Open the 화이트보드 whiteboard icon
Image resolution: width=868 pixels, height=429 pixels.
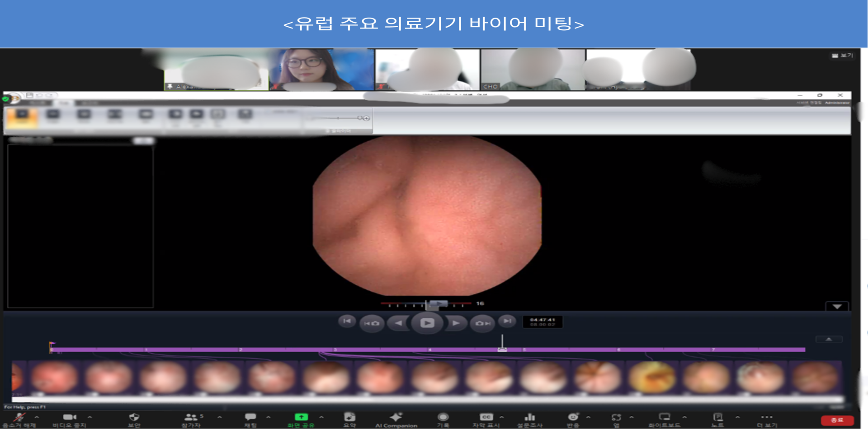point(665,417)
